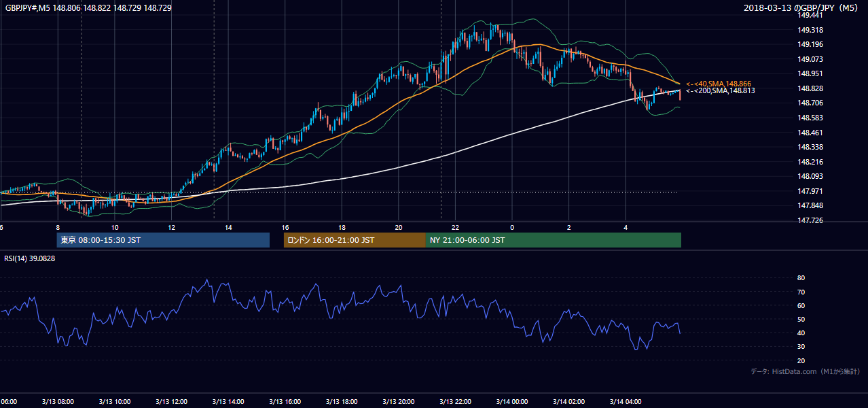The image size is (868, 408).
Task: Click the RSI(14) 39.0828 indicator label
Action: point(30,258)
